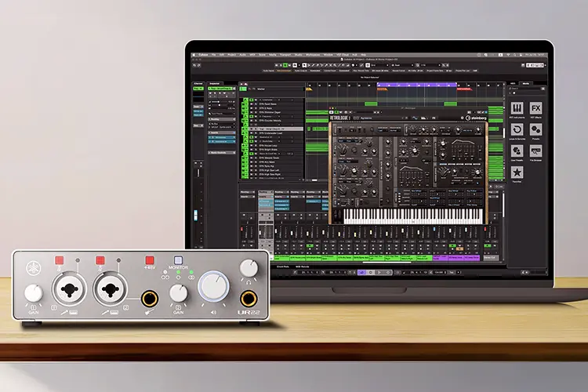588x392 pixels.
Task: Open the VST Instruments media tile
Action: [x=517, y=108]
